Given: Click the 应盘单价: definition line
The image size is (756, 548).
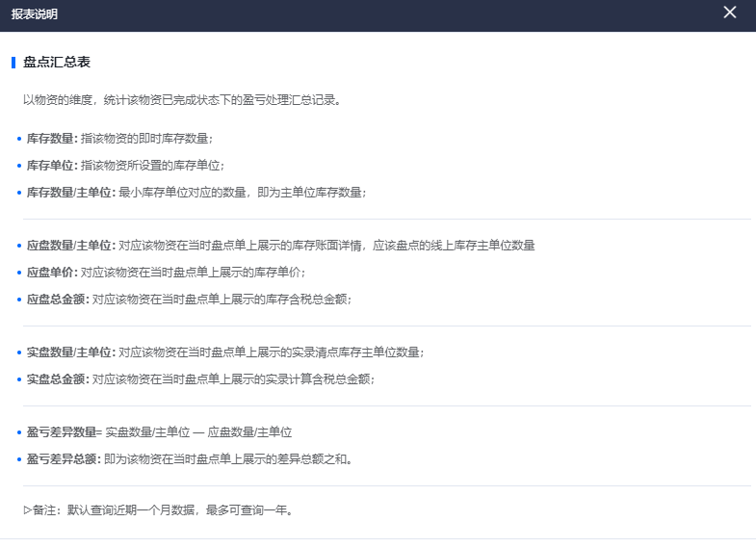Looking at the screenshot, I should click(166, 273).
